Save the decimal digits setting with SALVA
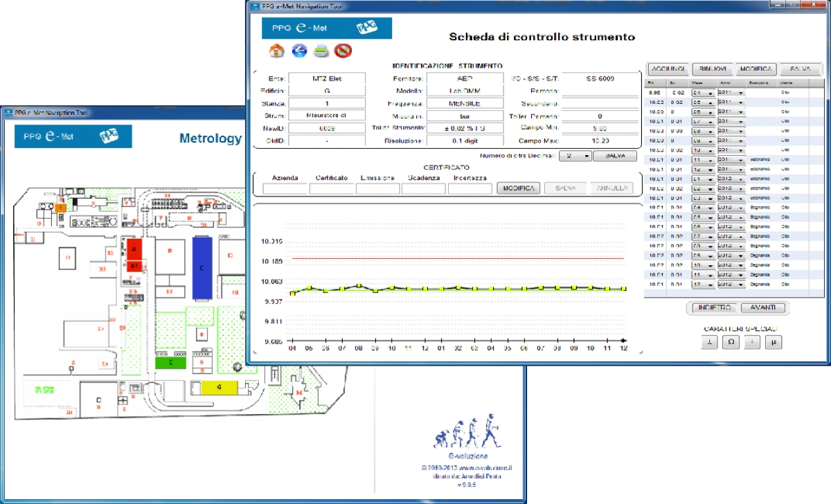The height and width of the screenshot is (504, 831). click(616, 156)
